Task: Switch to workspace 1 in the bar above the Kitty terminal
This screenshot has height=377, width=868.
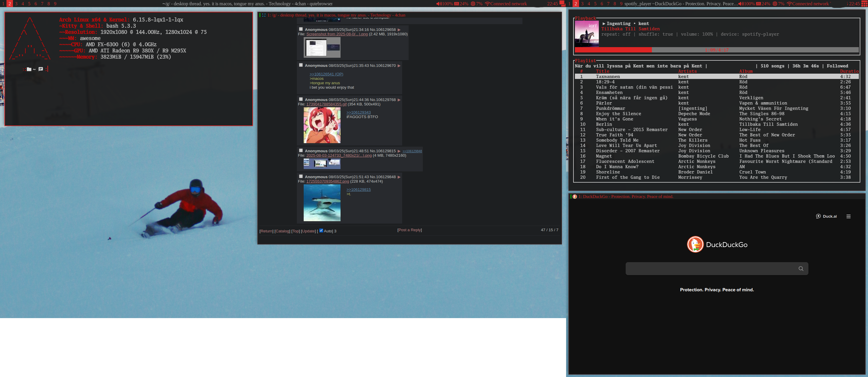Action: click(3, 4)
